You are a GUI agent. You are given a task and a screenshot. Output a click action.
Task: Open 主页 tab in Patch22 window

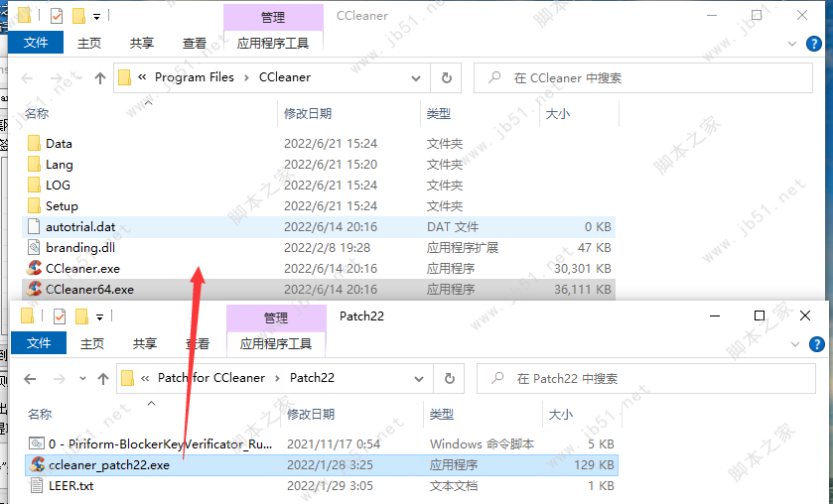tap(92, 343)
